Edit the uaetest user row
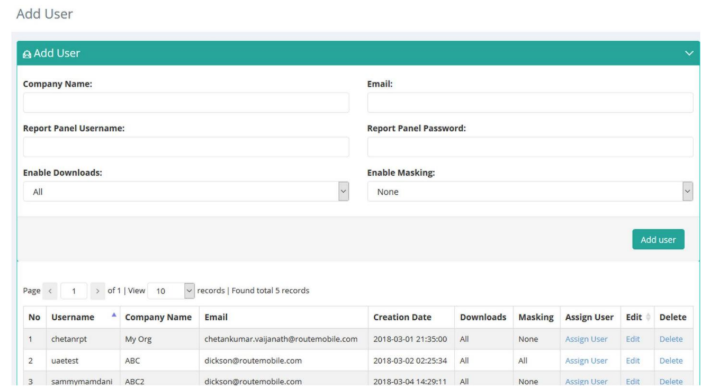Viewport: 709px width, 391px height. 633,361
